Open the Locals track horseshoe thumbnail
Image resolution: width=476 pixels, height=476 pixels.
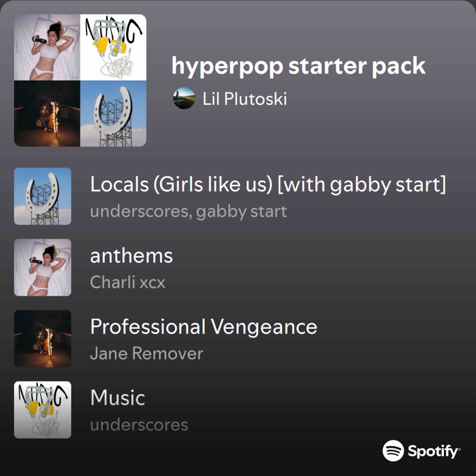[x=43, y=196]
